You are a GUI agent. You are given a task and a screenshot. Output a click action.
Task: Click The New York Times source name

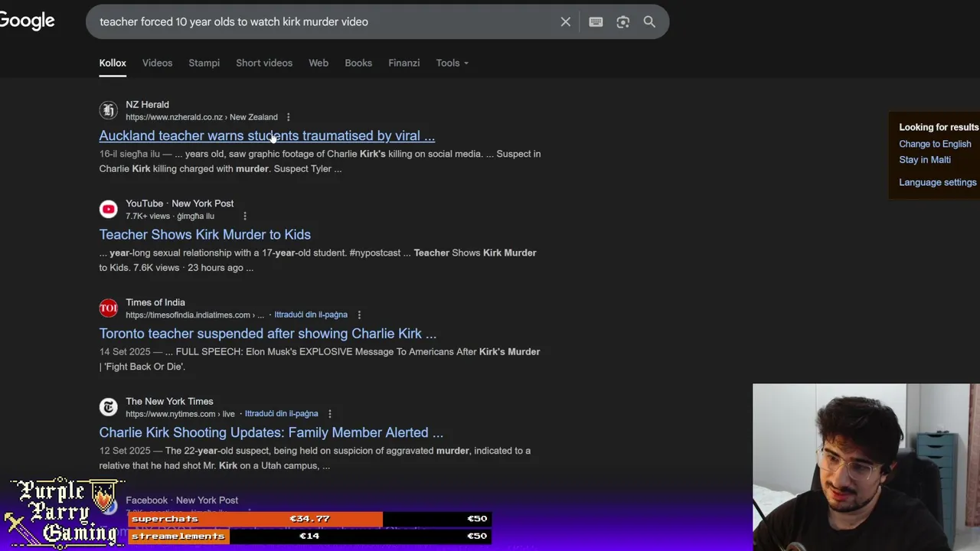point(169,401)
